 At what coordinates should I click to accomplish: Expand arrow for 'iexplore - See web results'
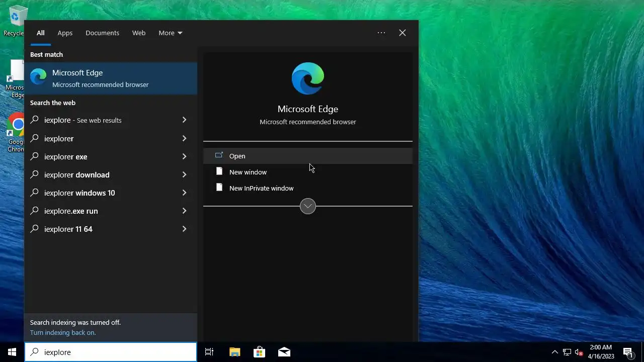coord(184,120)
